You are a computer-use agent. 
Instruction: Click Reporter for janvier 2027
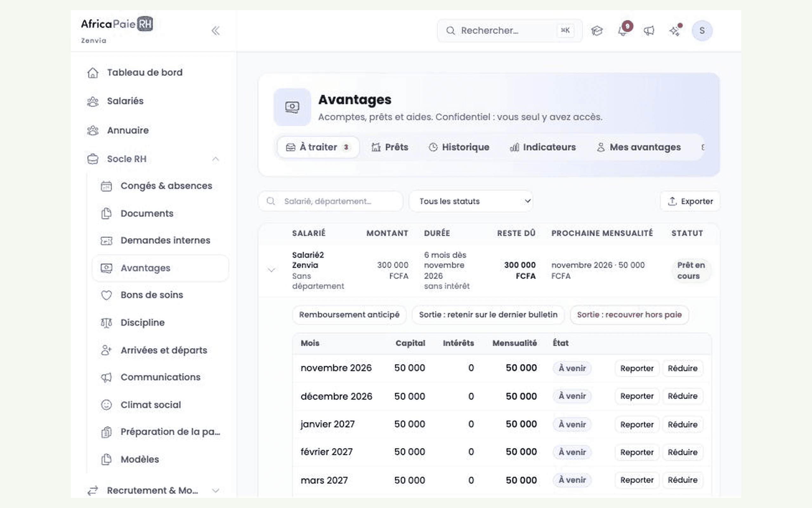click(637, 424)
